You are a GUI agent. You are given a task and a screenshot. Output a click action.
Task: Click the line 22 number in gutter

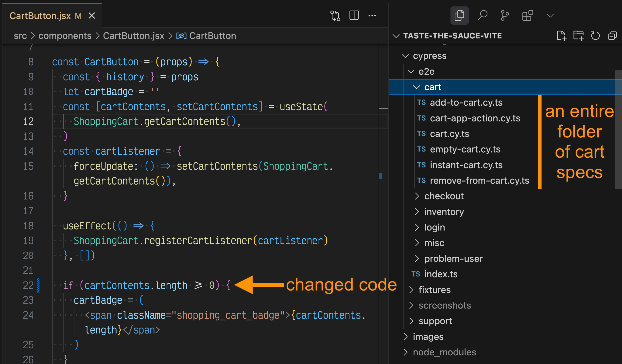[x=28, y=285]
